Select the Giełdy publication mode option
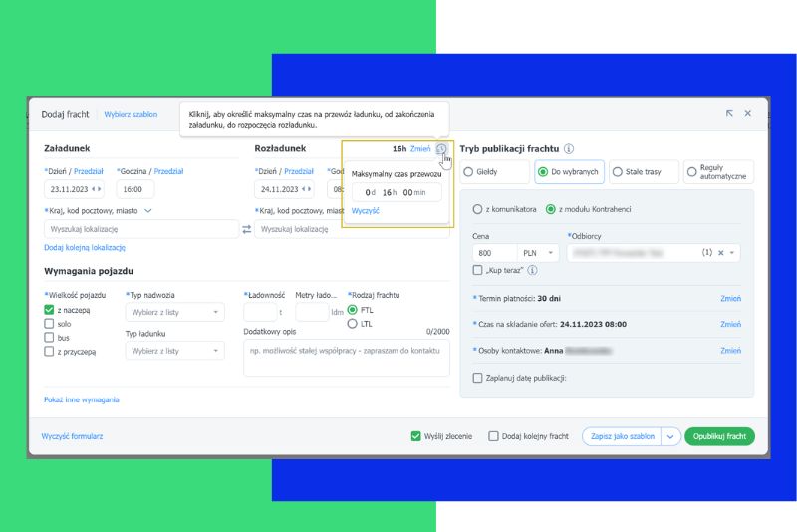797x532 pixels. tap(494, 172)
